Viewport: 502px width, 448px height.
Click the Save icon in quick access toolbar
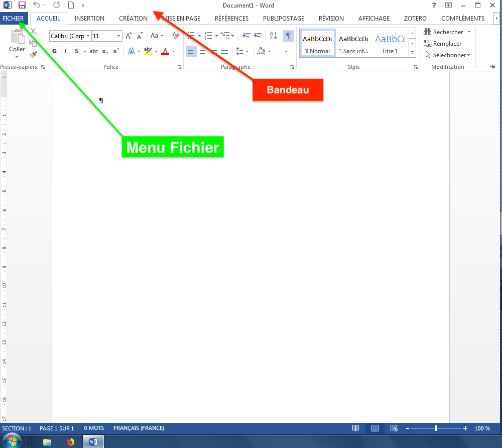22,5
